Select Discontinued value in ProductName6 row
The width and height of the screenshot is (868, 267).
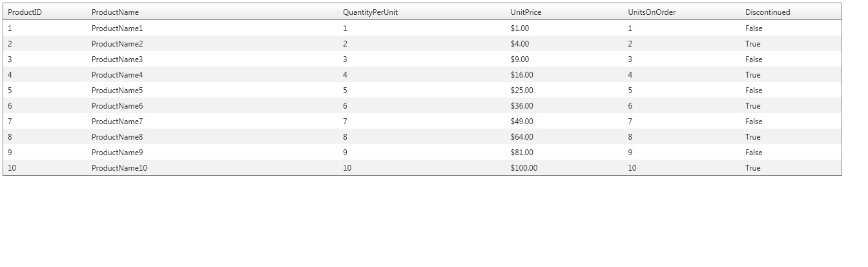coord(752,106)
